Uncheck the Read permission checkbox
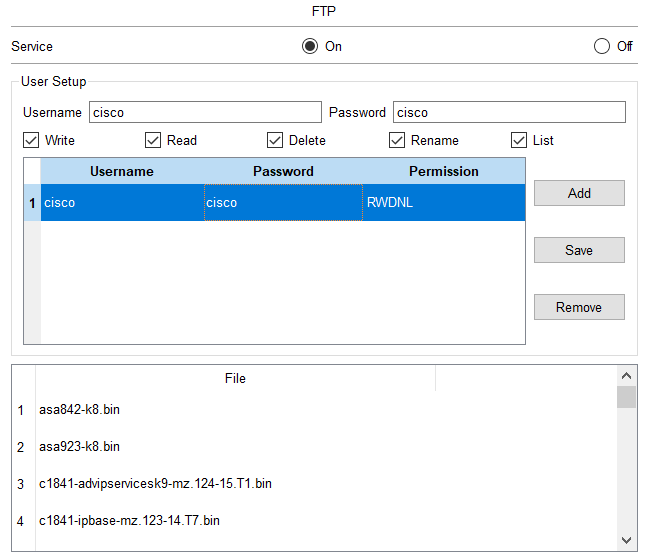 [x=154, y=140]
